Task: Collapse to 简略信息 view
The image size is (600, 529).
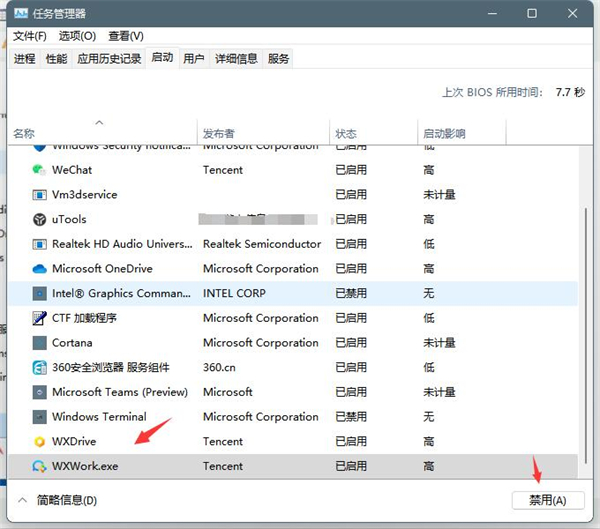Action: tap(58, 500)
